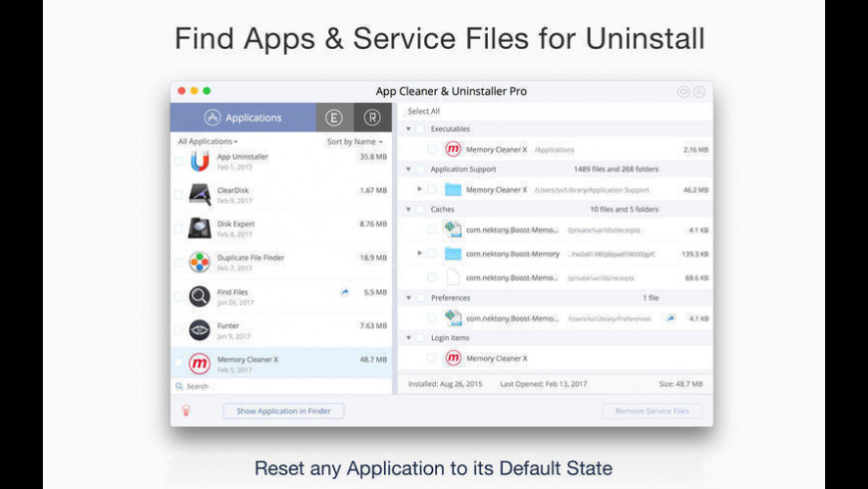Click com.nektony.Boost-Memory blue folder icon
The width and height of the screenshot is (868, 489).
(453, 253)
